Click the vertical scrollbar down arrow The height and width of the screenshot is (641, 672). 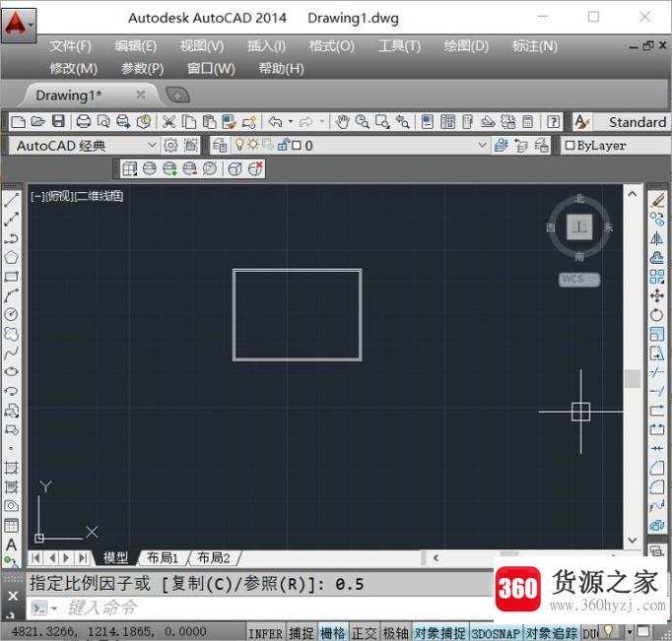(633, 540)
